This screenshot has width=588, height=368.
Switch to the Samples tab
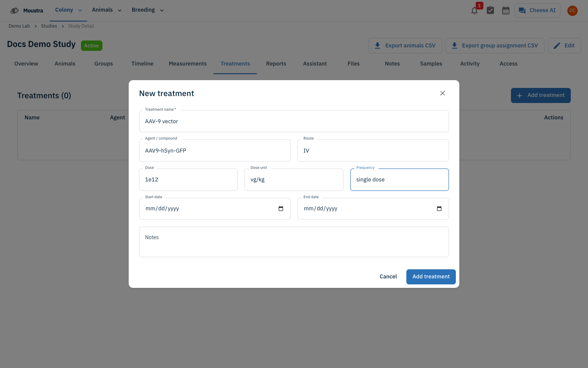click(x=431, y=64)
